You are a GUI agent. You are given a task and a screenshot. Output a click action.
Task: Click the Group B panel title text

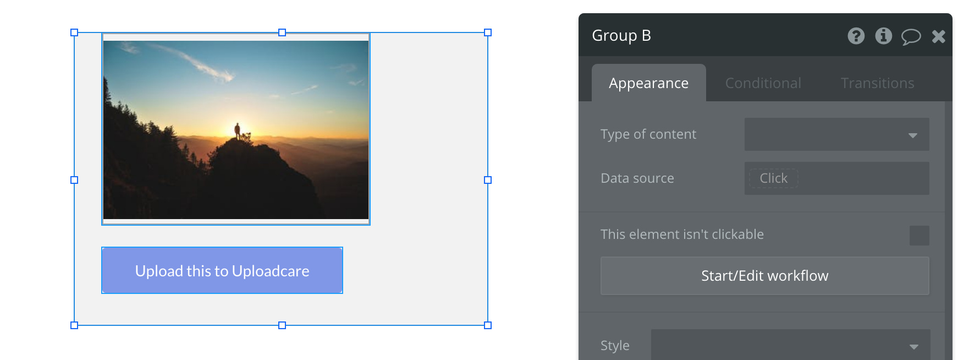click(x=621, y=36)
